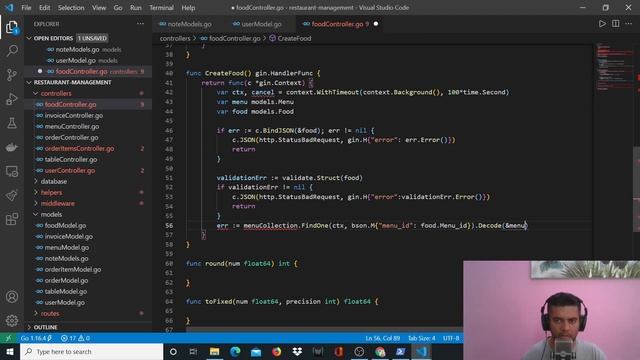Viewport: 640px width, 360px height.
Task: Split the editor to the right
Action: coord(616,24)
